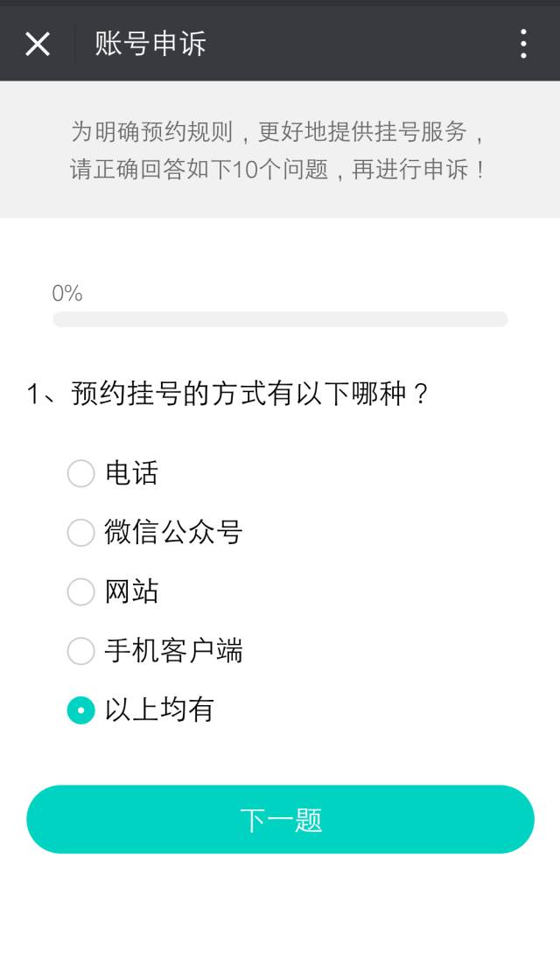560x958 pixels.
Task: Click the 微信公众号 option label text
Action: [173, 532]
